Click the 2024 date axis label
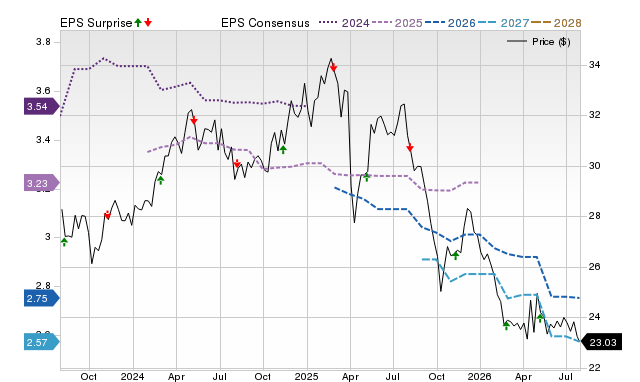This screenshot has height=382, width=640. coord(132,376)
